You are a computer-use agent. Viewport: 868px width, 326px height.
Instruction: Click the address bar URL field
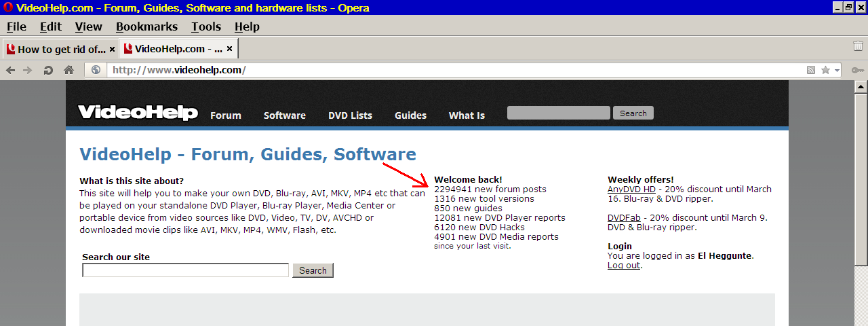pyautogui.click(x=454, y=70)
